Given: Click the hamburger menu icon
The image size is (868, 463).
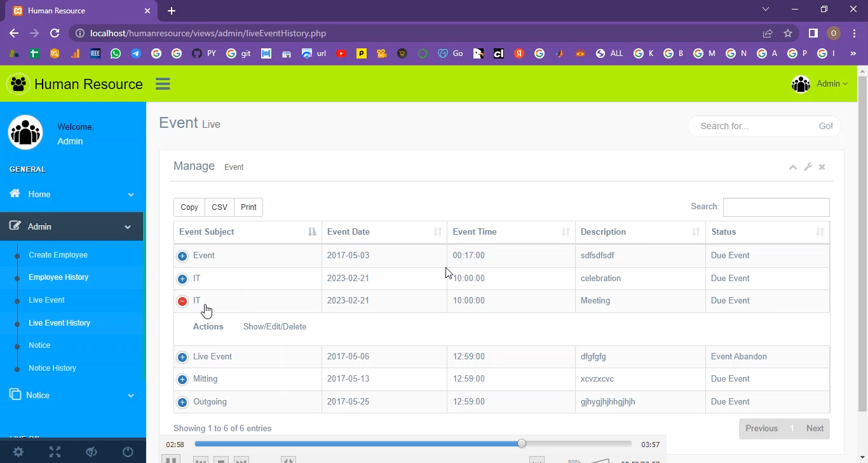Looking at the screenshot, I should pos(163,84).
